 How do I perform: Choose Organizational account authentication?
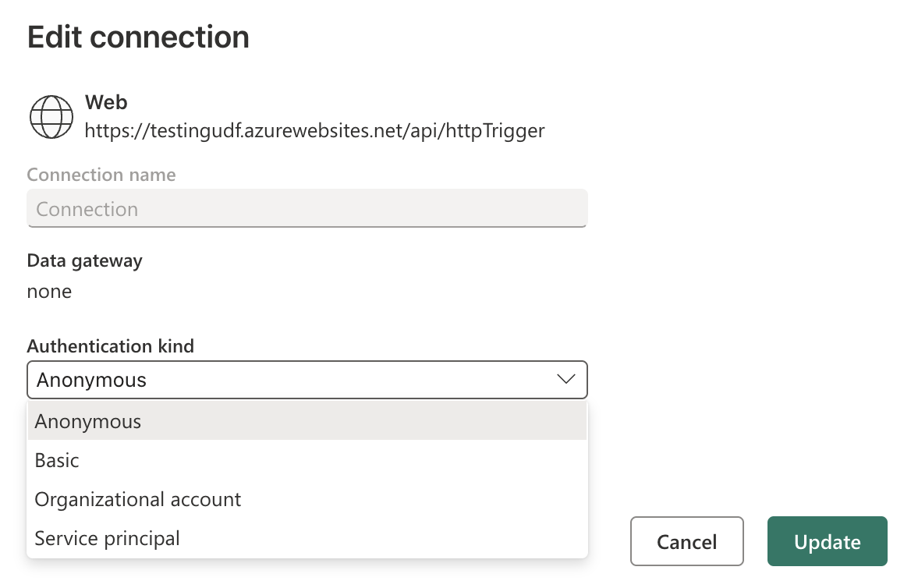[137, 499]
